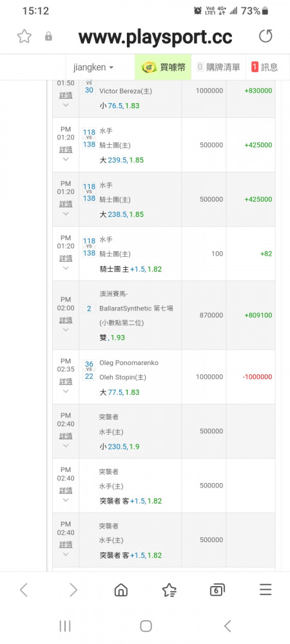Open the browser hamburger menu

point(266,590)
